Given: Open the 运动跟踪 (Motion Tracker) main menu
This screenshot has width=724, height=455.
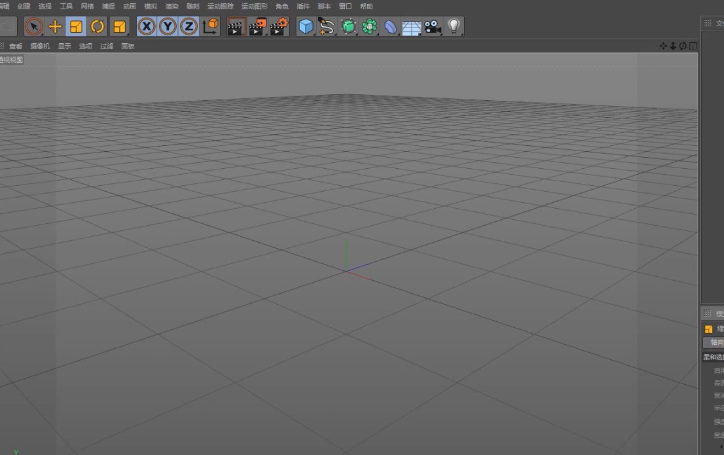Looking at the screenshot, I should 221,6.
